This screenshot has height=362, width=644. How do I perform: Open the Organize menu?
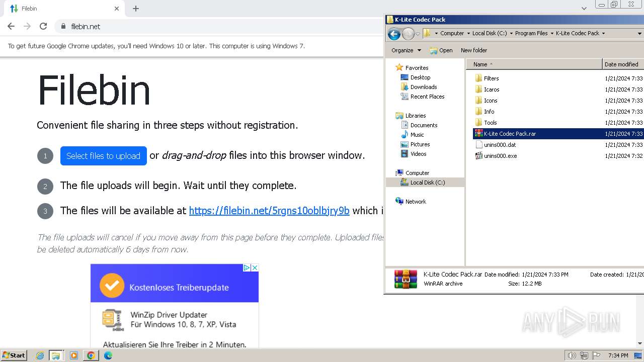pos(406,50)
